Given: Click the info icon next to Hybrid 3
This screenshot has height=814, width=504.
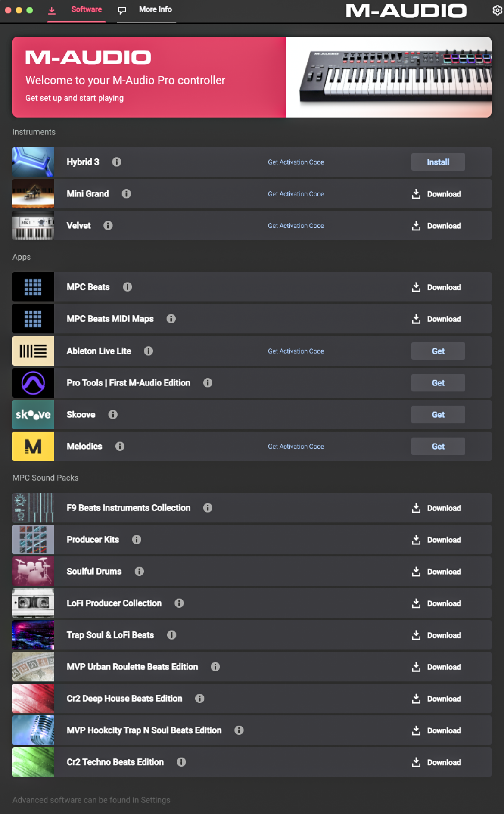Looking at the screenshot, I should click(x=117, y=162).
